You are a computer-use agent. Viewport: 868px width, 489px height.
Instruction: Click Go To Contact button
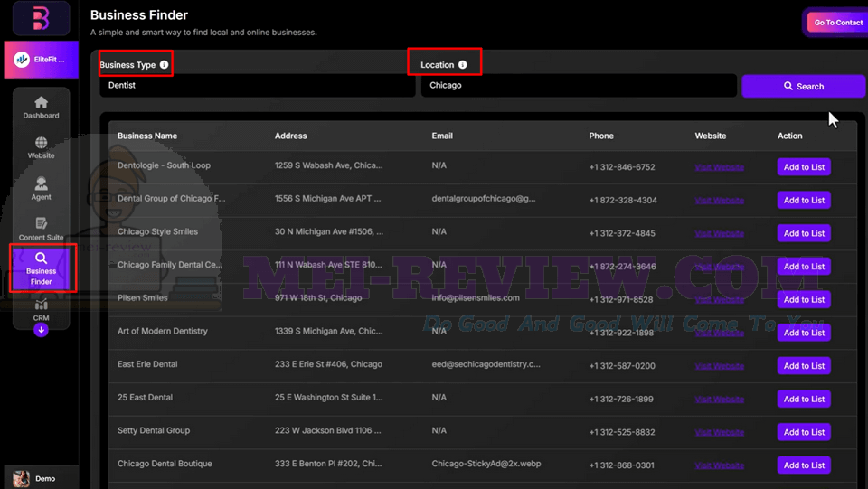837,23
